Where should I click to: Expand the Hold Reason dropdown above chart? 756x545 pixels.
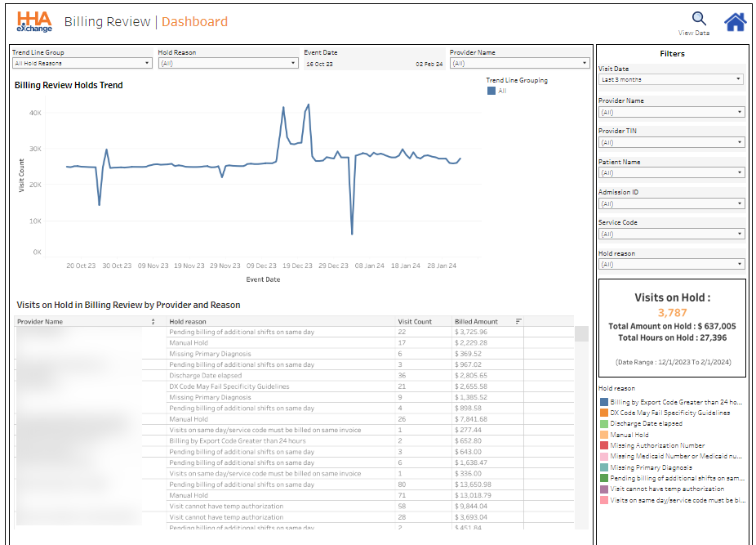pyautogui.click(x=228, y=63)
